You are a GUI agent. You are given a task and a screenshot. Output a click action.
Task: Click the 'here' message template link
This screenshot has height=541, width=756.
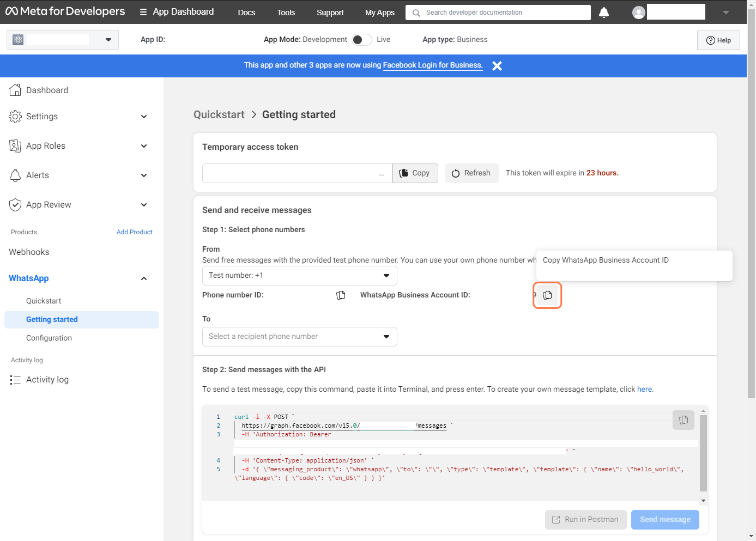644,389
